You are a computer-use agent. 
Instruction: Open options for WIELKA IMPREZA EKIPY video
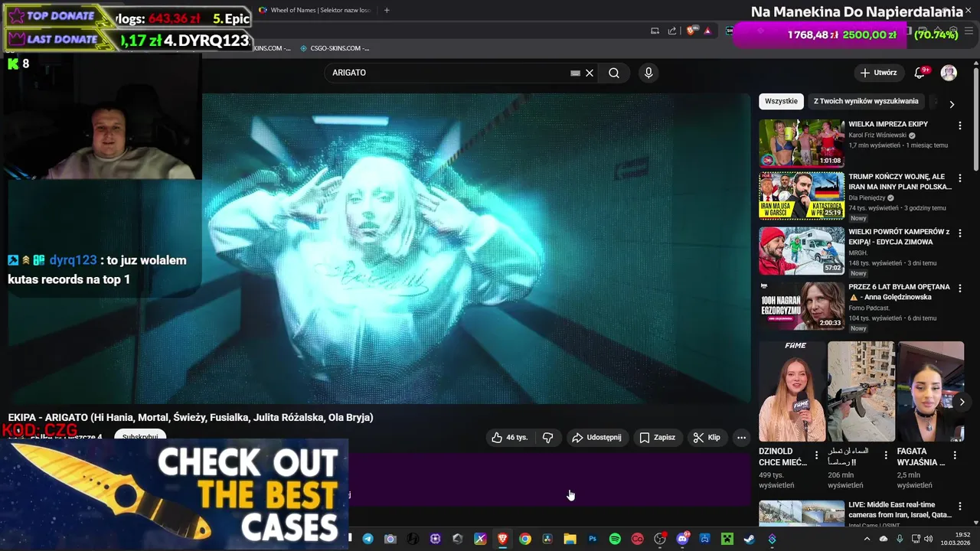[x=960, y=126]
